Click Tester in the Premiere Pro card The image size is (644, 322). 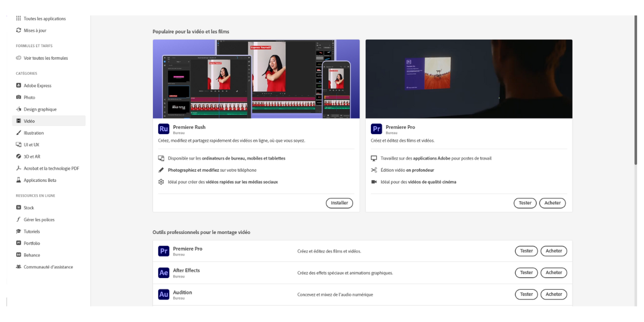[525, 203]
